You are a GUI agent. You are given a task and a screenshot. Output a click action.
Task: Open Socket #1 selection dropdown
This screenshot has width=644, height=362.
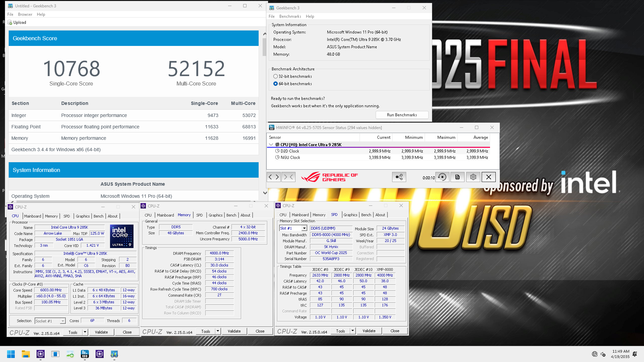pos(63,321)
